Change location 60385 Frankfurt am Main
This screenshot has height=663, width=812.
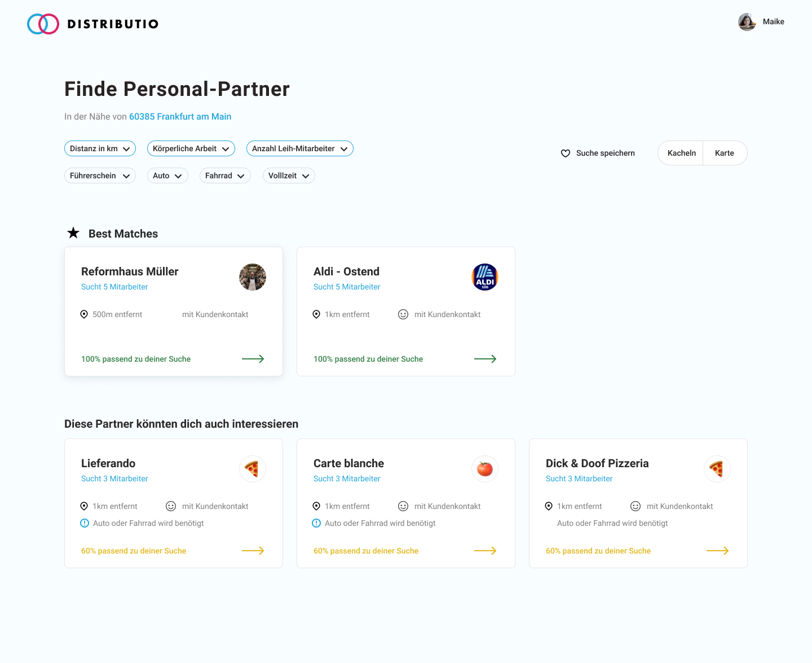click(180, 116)
